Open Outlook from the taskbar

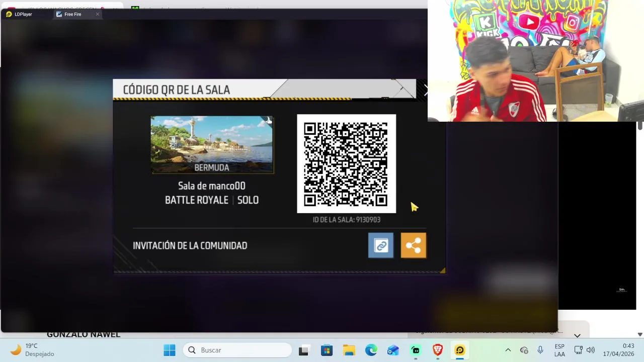tap(393, 350)
